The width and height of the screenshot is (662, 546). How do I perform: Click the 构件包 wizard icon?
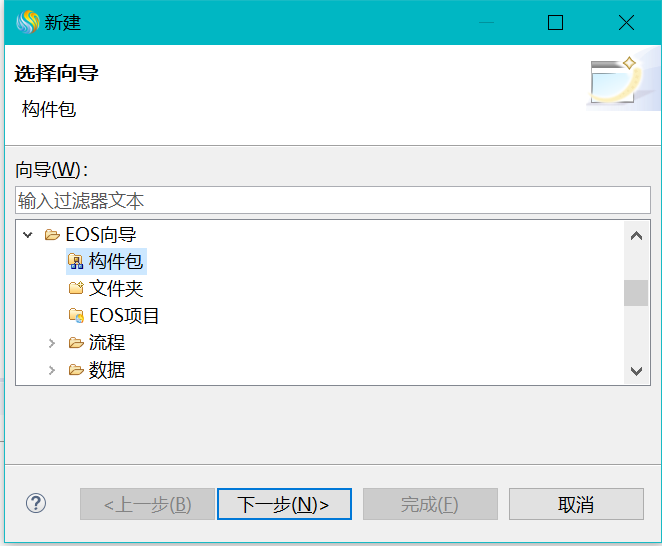pos(75,262)
